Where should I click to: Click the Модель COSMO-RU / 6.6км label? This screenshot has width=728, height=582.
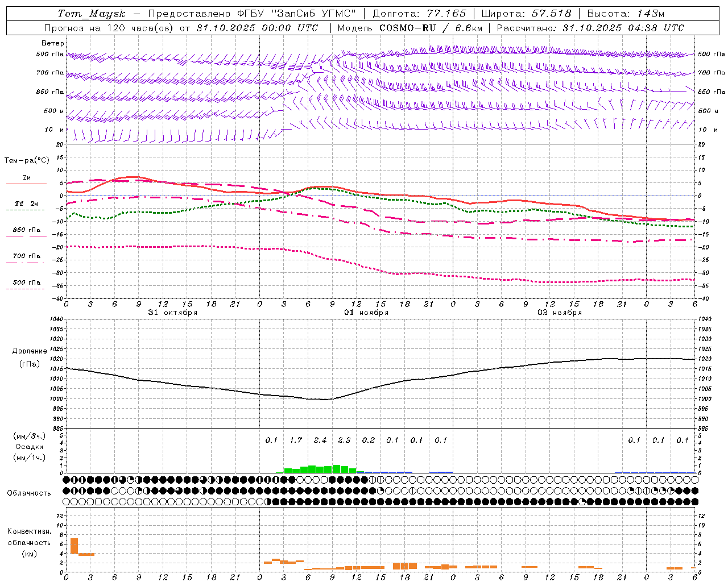point(410,28)
